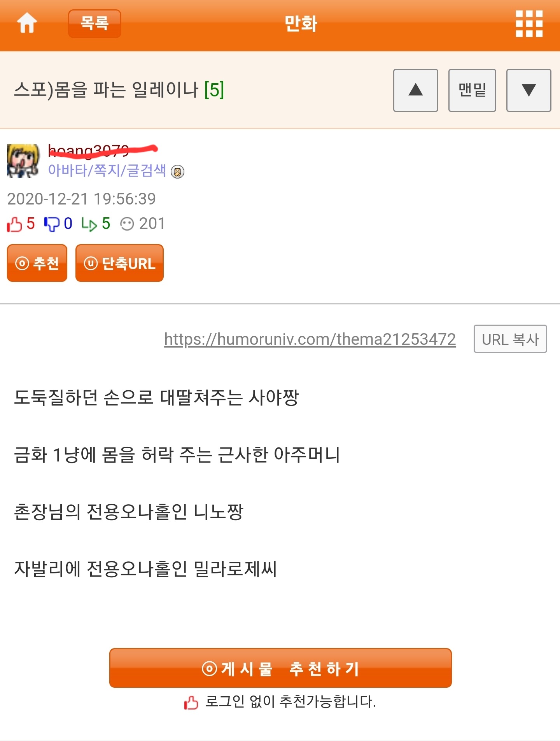
Task: Click the small badge icon beside 글검색
Action: click(x=178, y=171)
